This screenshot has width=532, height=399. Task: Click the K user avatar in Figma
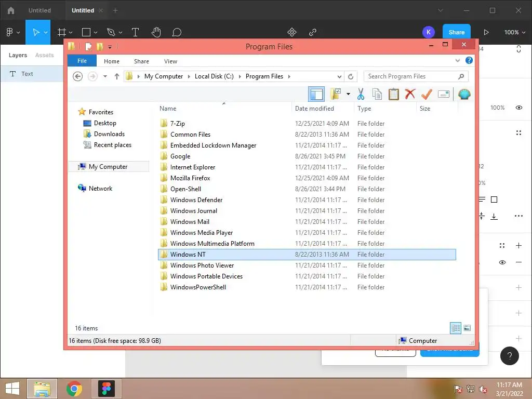click(x=429, y=32)
